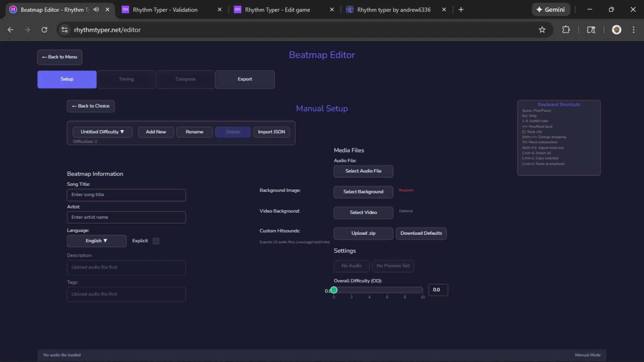Click the Enter song title field
This screenshot has height=362, width=644.
[x=126, y=195]
